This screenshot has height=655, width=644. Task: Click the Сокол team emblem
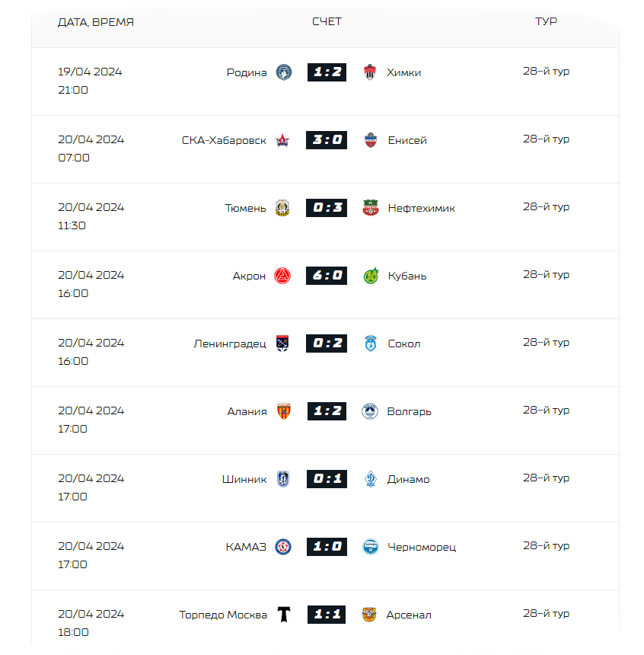[371, 343]
